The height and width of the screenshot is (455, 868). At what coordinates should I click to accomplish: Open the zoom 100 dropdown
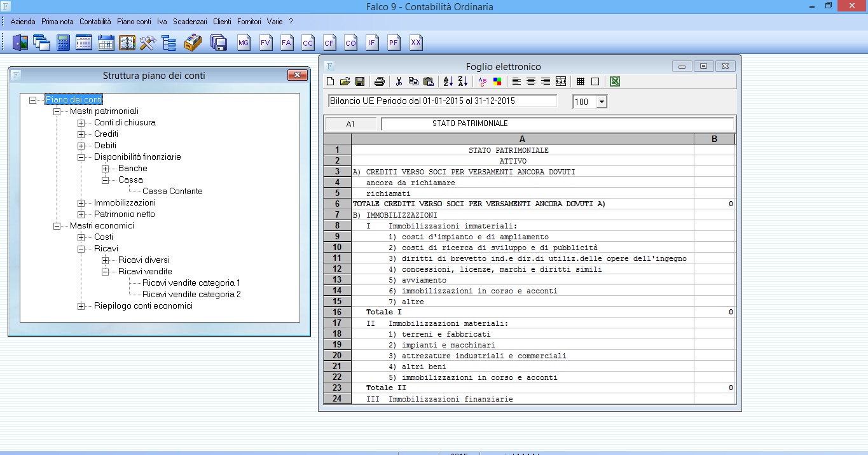pyautogui.click(x=602, y=102)
